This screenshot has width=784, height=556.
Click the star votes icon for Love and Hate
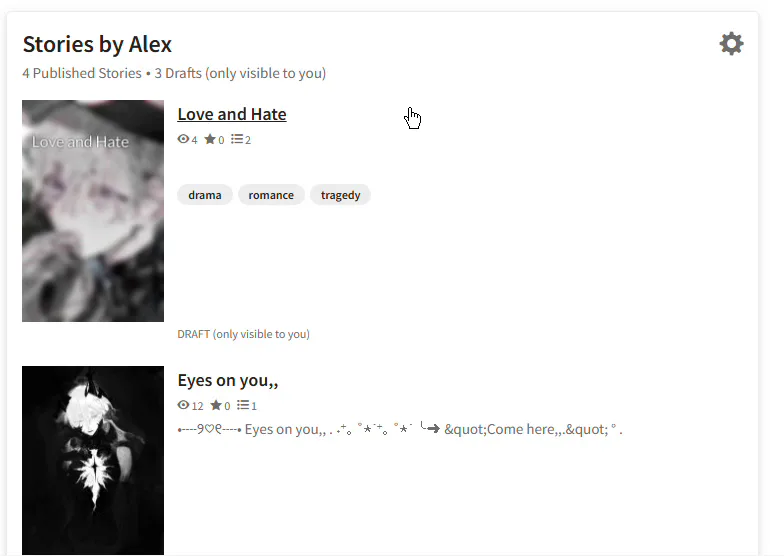pyautogui.click(x=210, y=139)
